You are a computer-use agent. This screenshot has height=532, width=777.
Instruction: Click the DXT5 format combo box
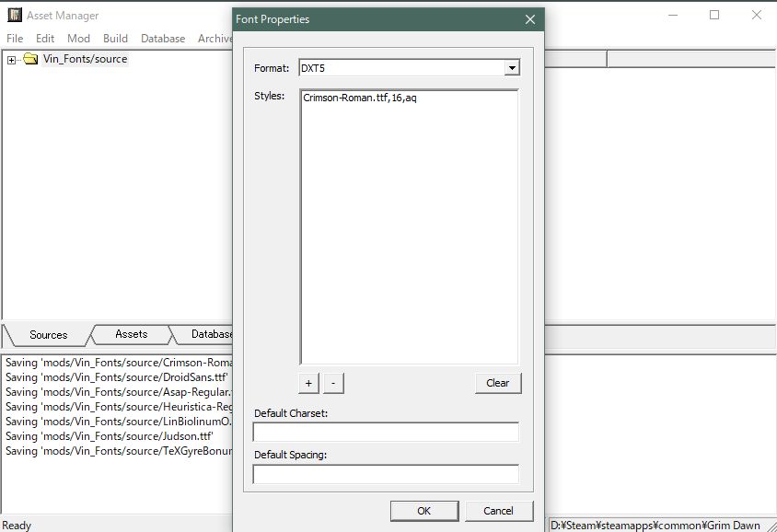point(401,68)
